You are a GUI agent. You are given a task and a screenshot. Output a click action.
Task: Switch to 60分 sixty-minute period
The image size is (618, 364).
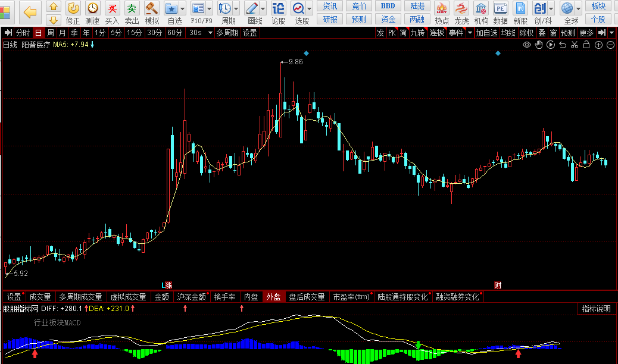pos(174,33)
